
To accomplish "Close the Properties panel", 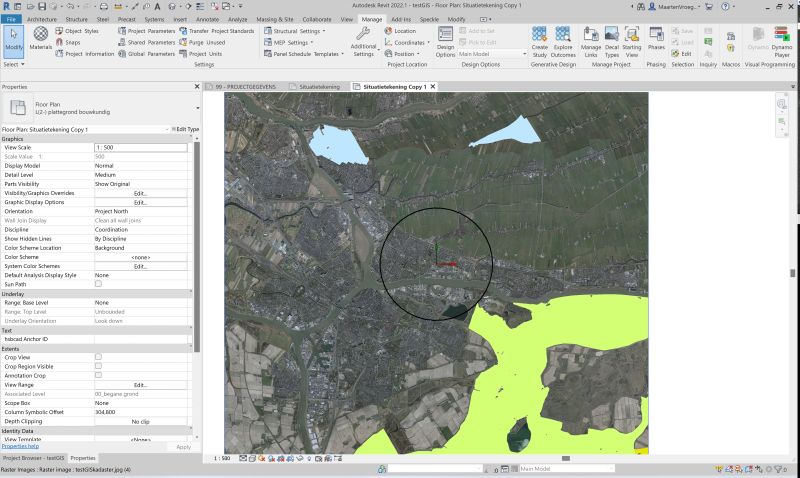I will [x=197, y=87].
